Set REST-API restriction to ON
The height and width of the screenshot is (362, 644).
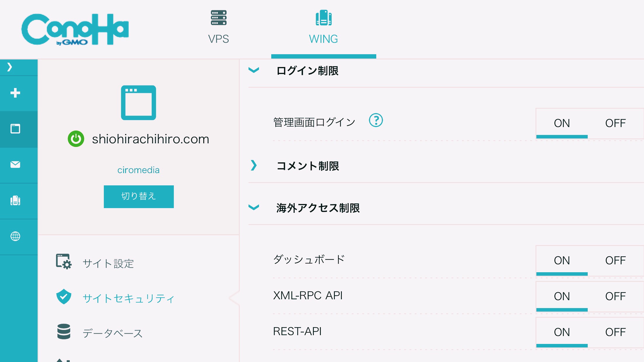tap(562, 332)
